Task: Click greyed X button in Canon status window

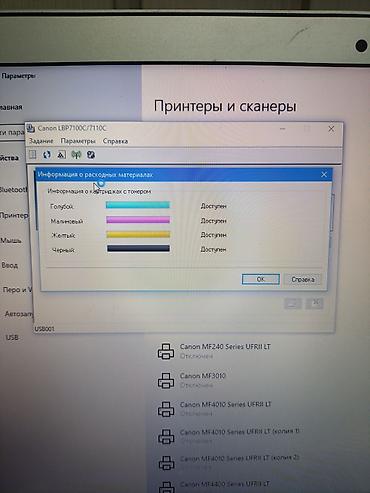Action: tap(315, 303)
